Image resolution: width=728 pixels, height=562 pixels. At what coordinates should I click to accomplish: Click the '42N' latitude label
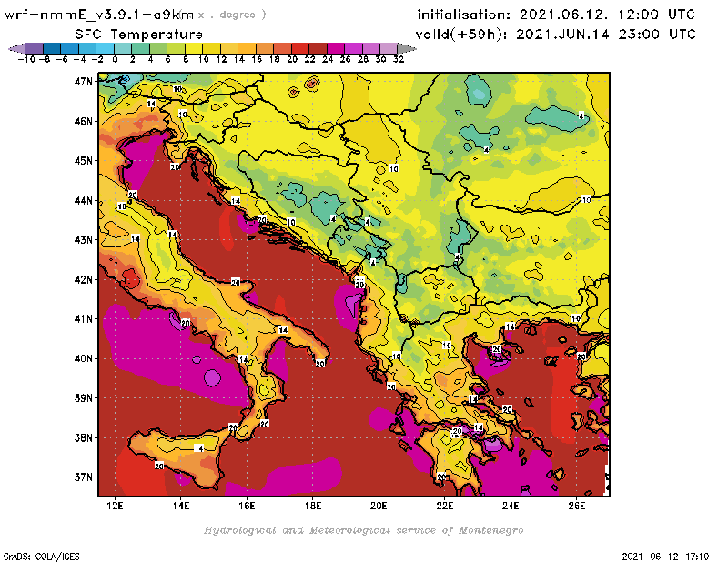point(84,280)
